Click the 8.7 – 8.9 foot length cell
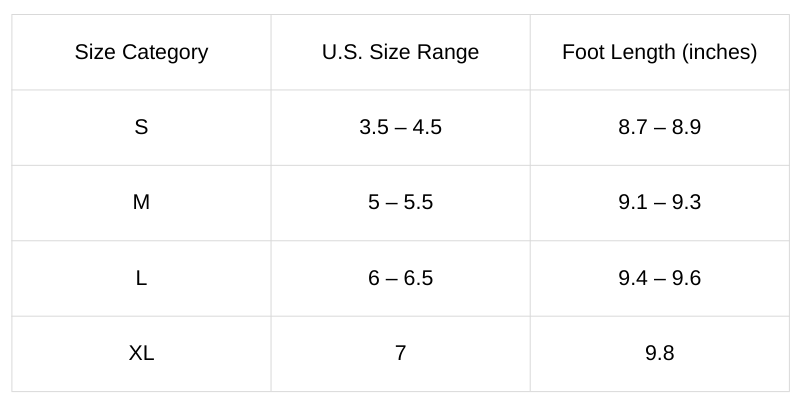Screen dimensions: 800x400 tap(660, 127)
